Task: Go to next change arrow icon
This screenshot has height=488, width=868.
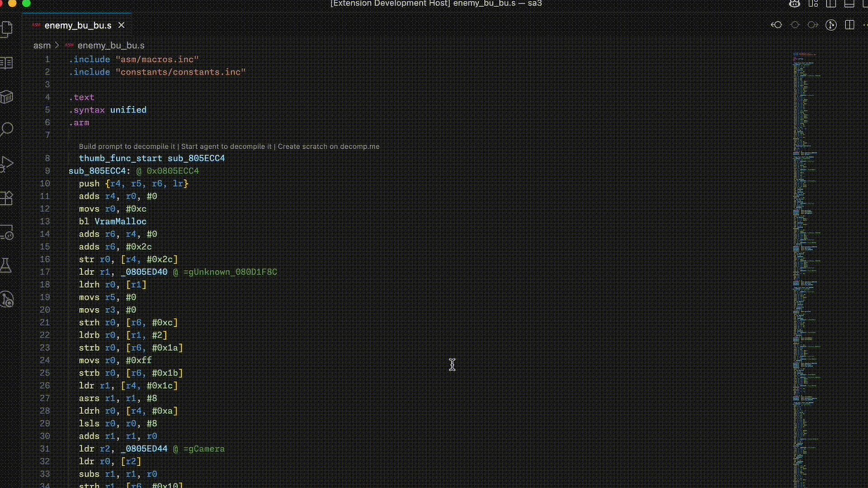Action: pos(813,25)
